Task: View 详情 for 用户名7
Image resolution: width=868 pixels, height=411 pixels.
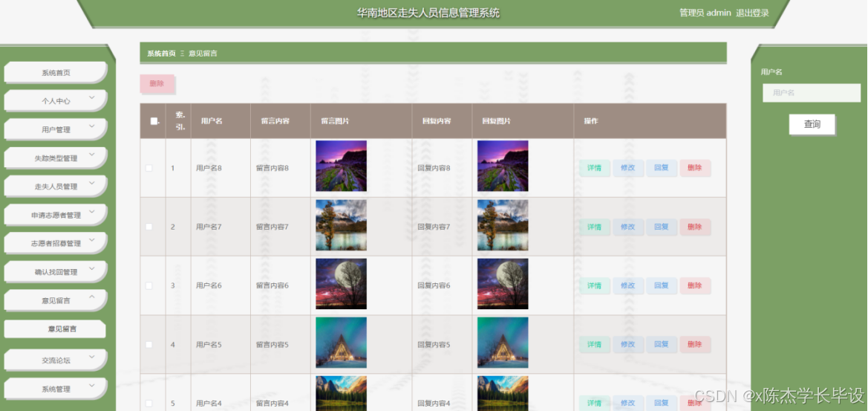Action: 595,227
